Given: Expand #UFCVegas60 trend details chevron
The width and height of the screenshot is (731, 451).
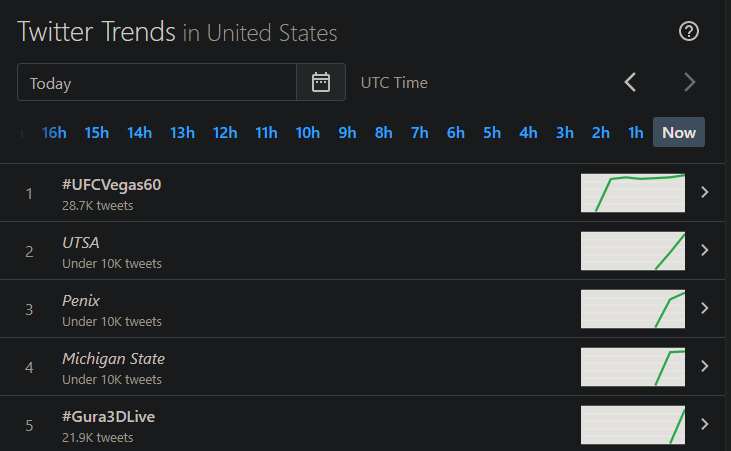Looking at the screenshot, I should (x=704, y=192).
